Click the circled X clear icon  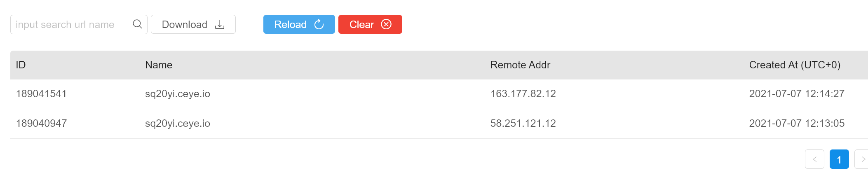[x=386, y=25]
